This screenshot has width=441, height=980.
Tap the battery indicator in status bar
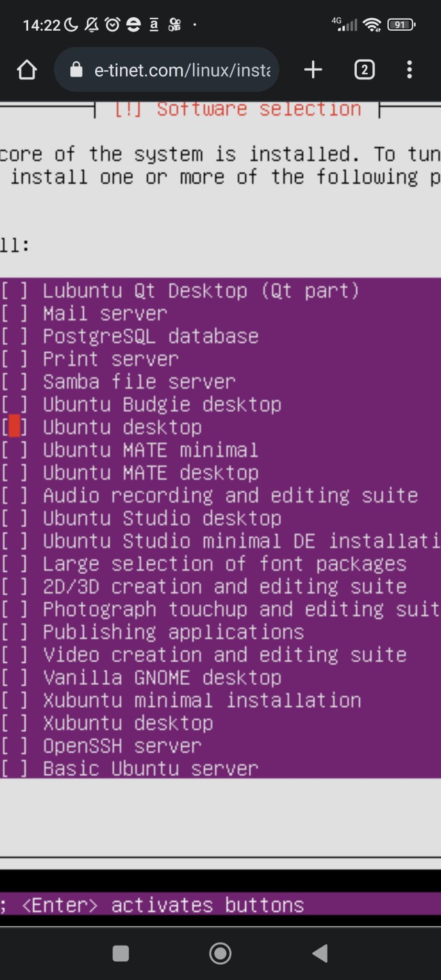click(x=401, y=24)
